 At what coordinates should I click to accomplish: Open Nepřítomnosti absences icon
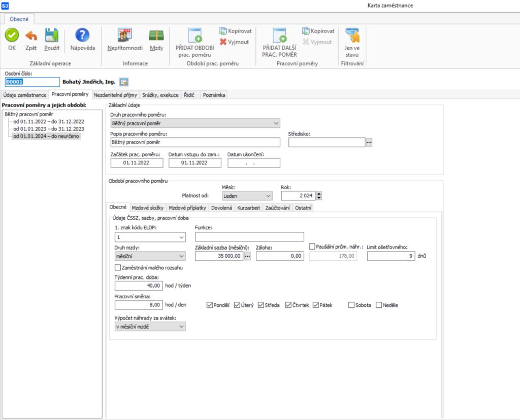click(124, 35)
